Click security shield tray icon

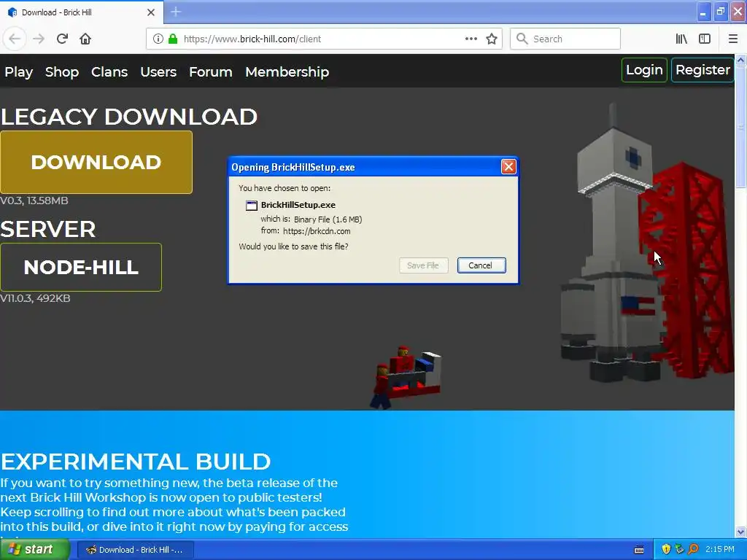tap(666, 549)
